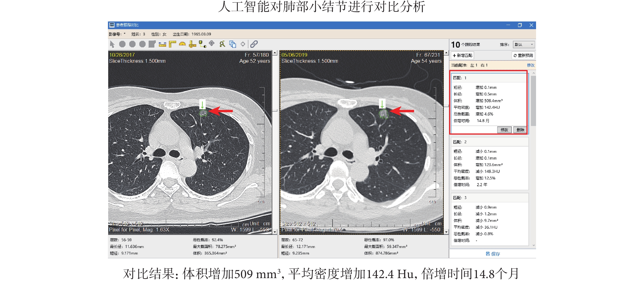Click the 出生日期 1965.03.09 field
644x283 pixels.
(192, 34)
